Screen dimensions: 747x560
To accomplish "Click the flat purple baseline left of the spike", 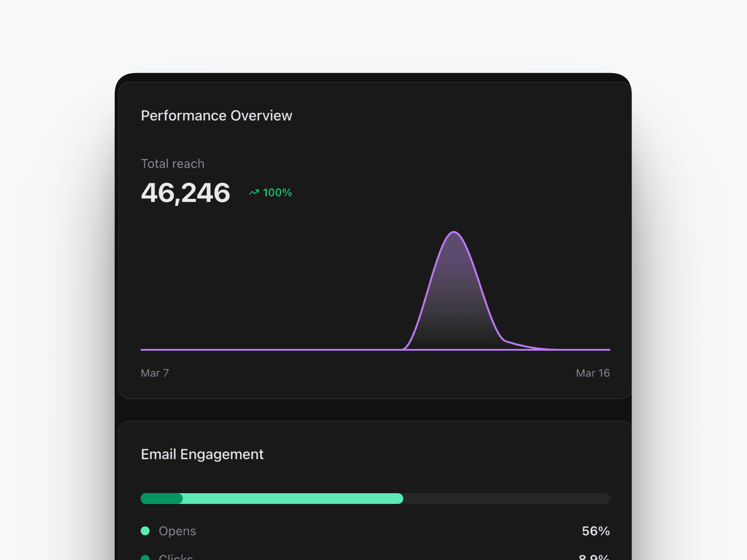I will coord(272,350).
